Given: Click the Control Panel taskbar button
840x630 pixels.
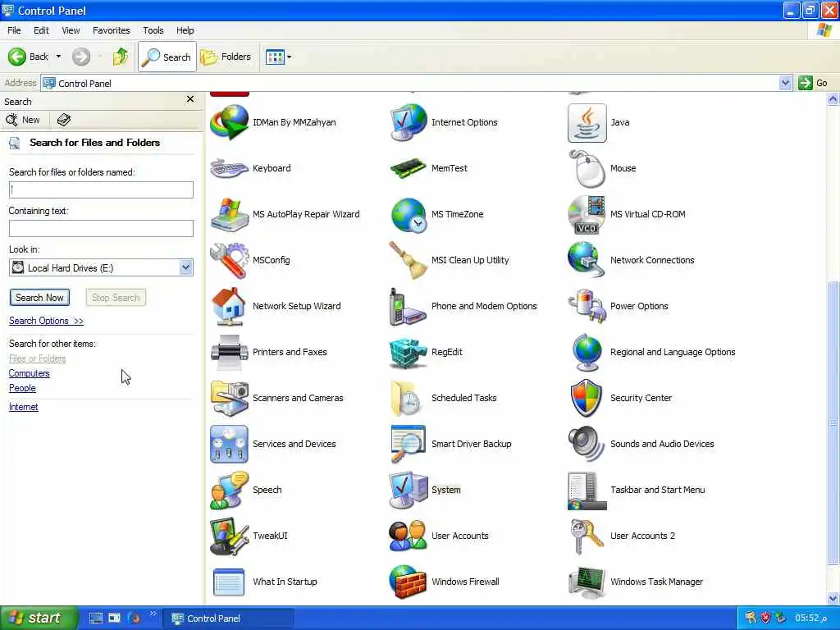Looking at the screenshot, I should [228, 619].
